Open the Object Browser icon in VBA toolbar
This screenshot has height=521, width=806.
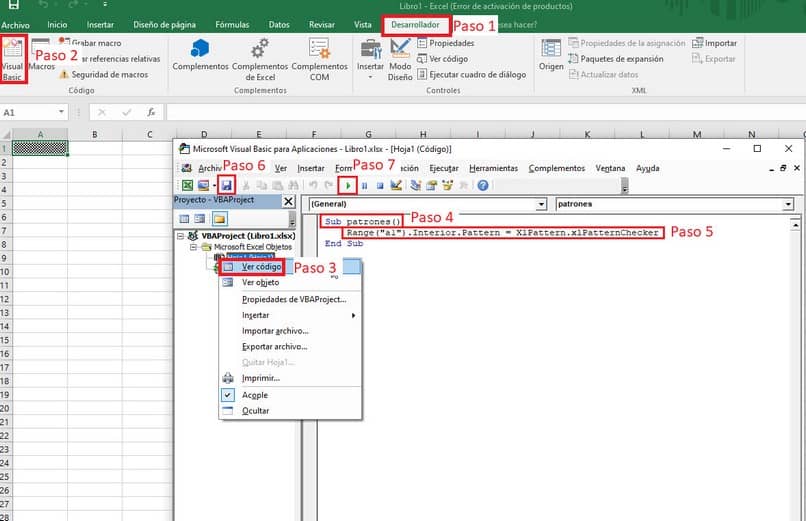[x=447, y=185]
